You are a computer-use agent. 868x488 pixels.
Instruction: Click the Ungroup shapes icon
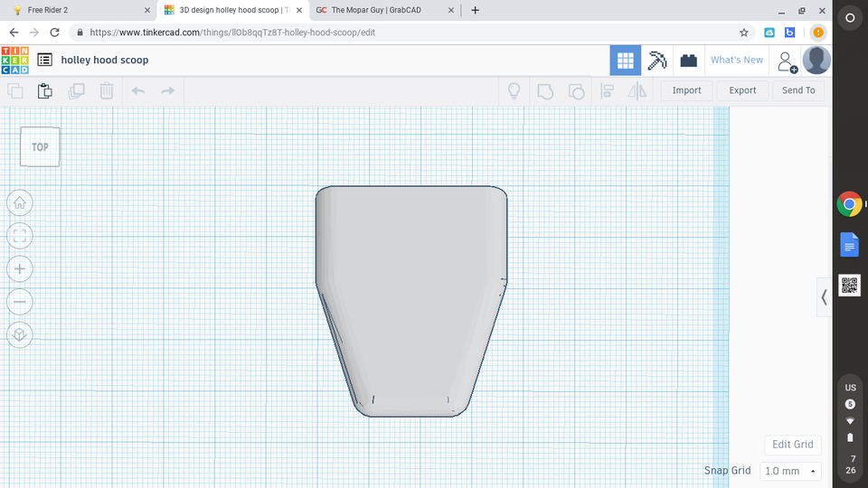pyautogui.click(x=576, y=91)
